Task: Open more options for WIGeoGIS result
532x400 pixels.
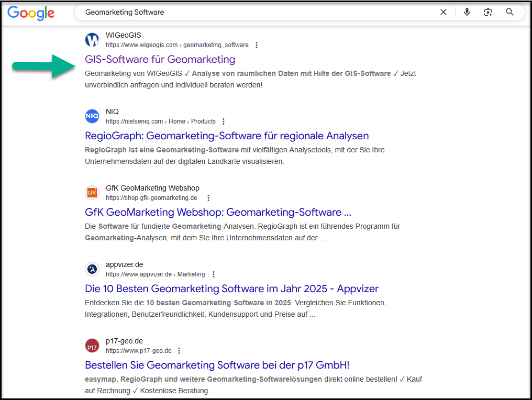Action: 257,45
